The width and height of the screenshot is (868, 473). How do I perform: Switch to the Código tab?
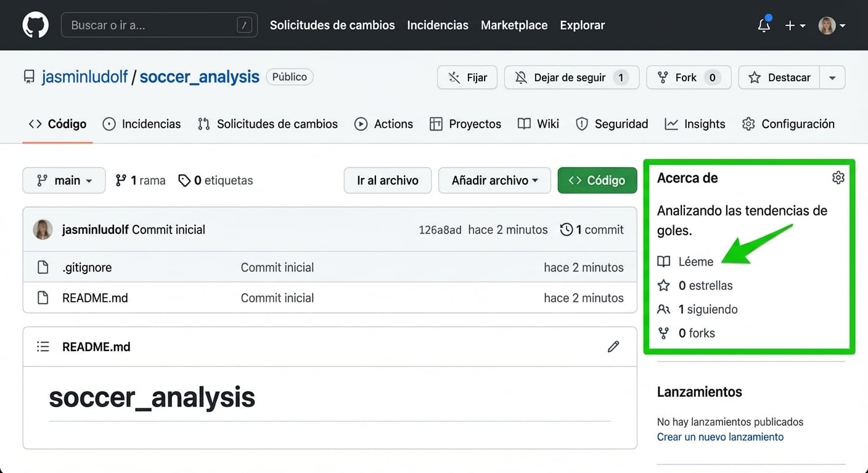(58, 124)
